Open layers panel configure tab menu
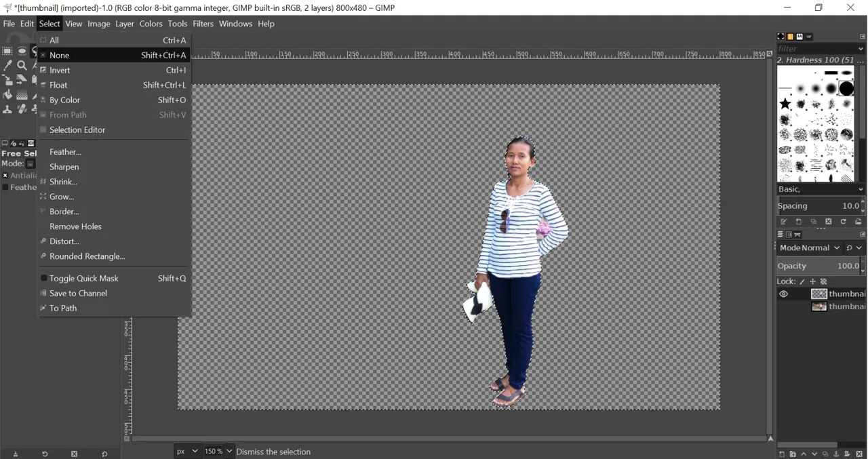This screenshot has height=459, width=868. pyautogui.click(x=862, y=235)
